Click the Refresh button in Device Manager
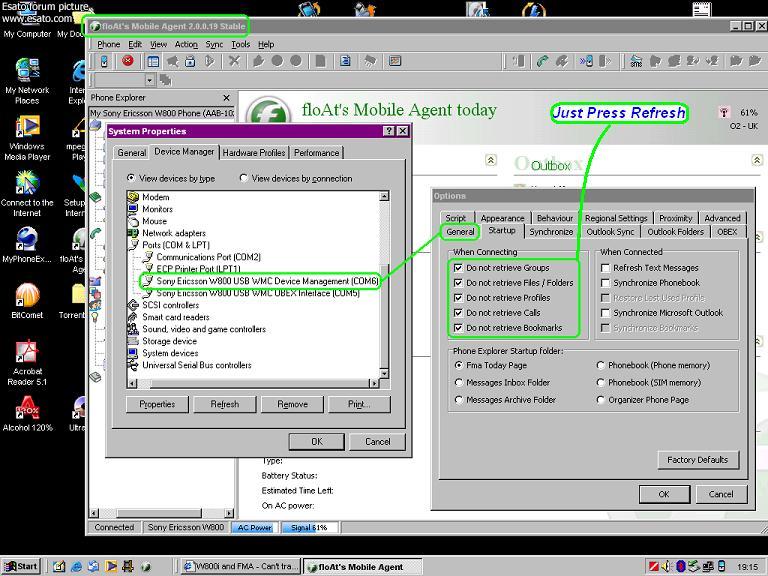 point(225,404)
